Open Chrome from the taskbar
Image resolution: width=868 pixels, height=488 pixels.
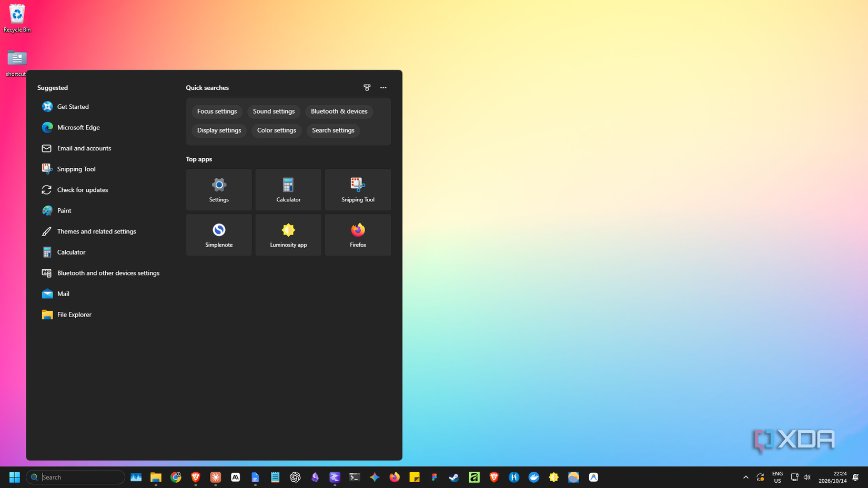176,477
